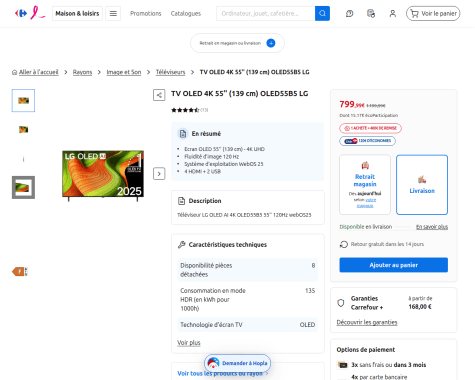Go to Aller à l'accueil breadcrumb link

[x=38, y=72]
